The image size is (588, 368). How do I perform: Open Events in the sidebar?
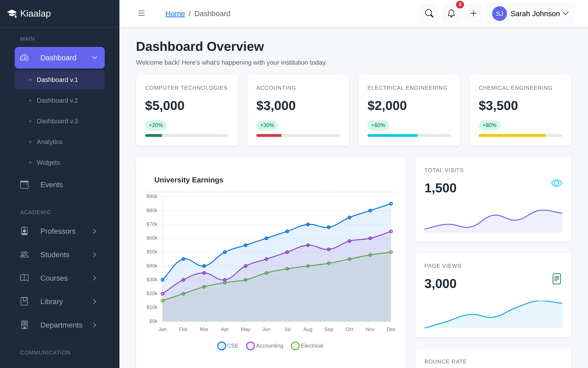pos(59,185)
